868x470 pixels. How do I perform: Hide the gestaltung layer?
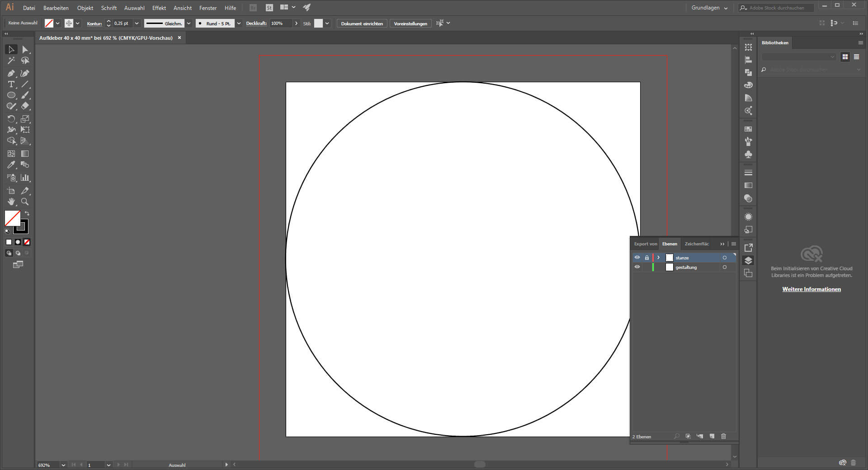(x=637, y=267)
